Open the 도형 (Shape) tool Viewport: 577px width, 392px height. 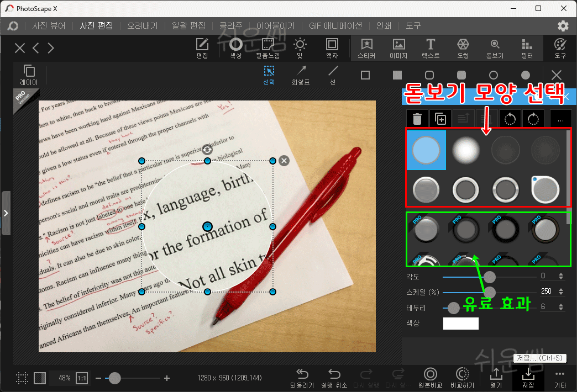(463, 48)
